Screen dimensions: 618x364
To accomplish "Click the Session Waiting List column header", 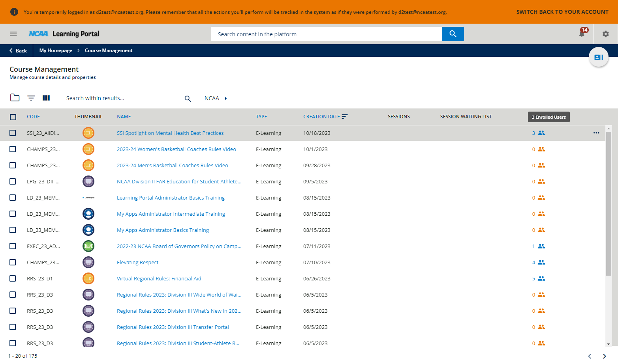I will (x=466, y=116).
